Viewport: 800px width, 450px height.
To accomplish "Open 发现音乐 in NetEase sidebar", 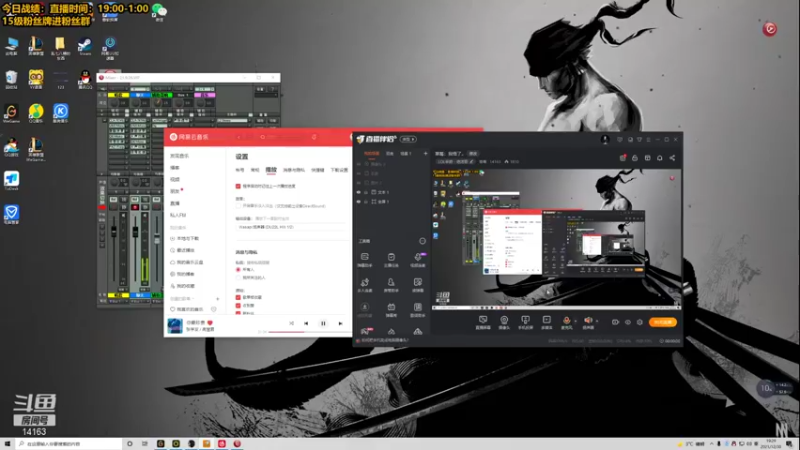I will click(x=179, y=156).
